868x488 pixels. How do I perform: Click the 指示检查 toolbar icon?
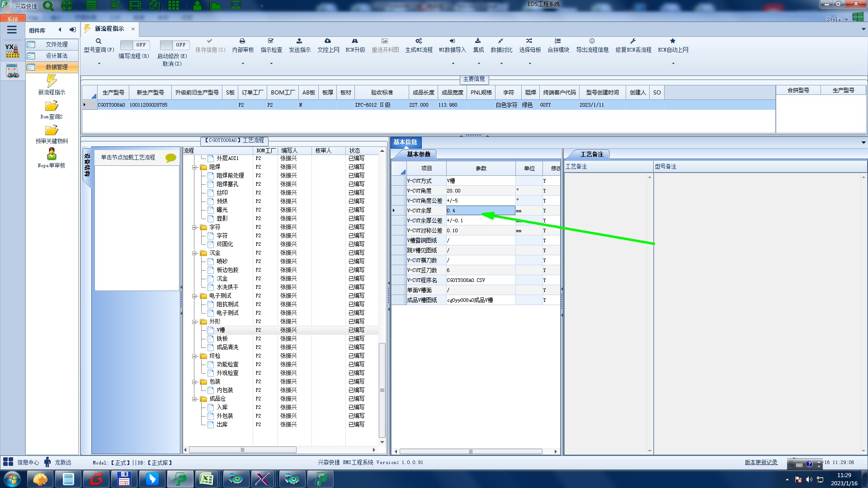[x=271, y=41]
